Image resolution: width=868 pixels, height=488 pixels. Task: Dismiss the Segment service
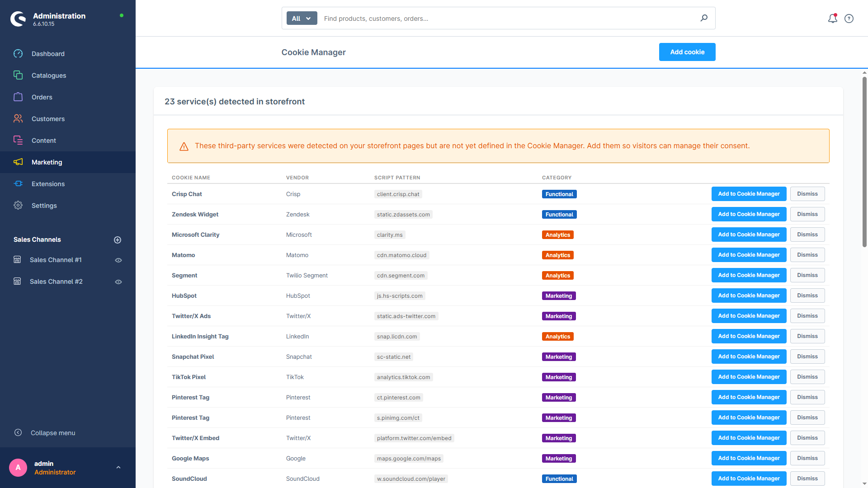[x=807, y=275]
